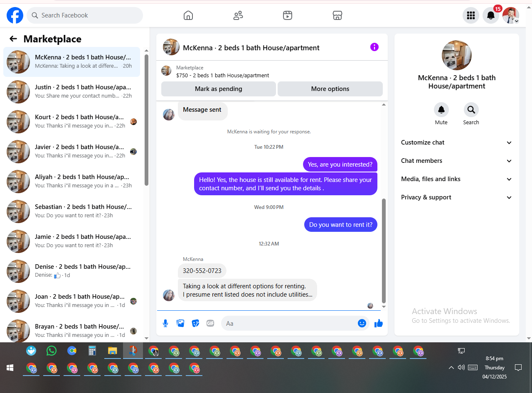532x393 pixels.
Task: Open the Windows Start menu
Action: tap(10, 368)
